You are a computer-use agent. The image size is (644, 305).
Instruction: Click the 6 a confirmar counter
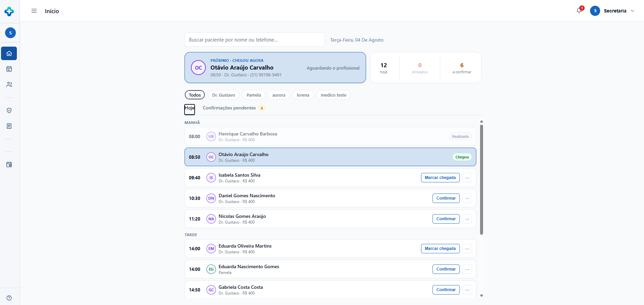462,68
